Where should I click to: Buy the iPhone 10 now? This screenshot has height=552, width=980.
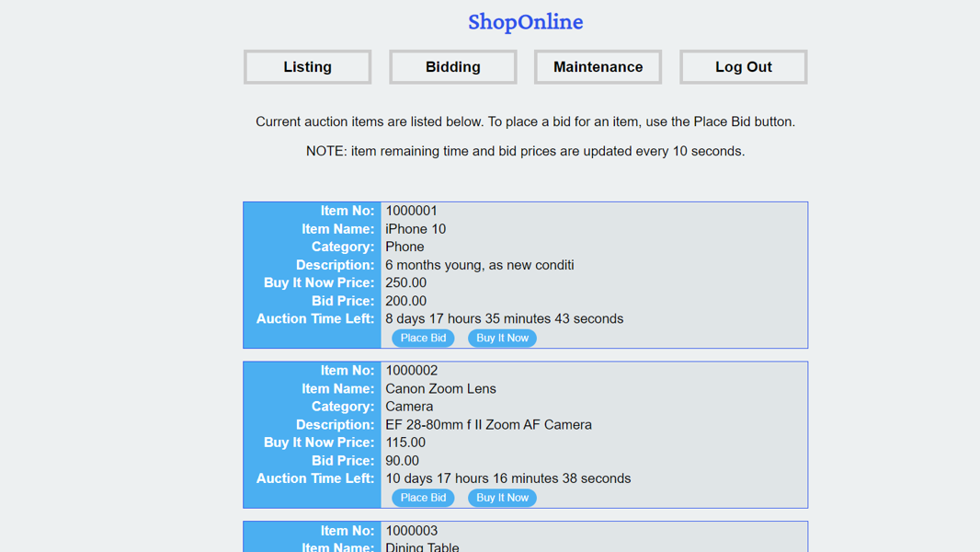coord(502,338)
